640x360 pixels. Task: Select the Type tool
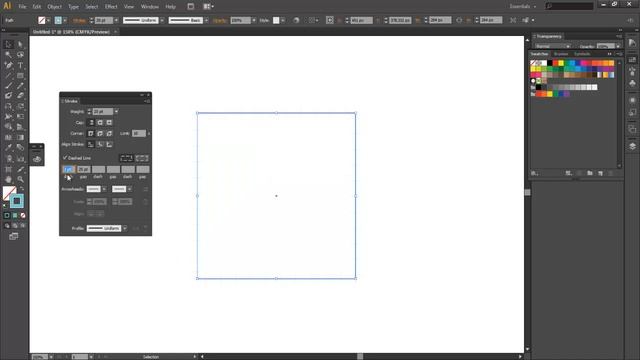pyautogui.click(x=20, y=65)
